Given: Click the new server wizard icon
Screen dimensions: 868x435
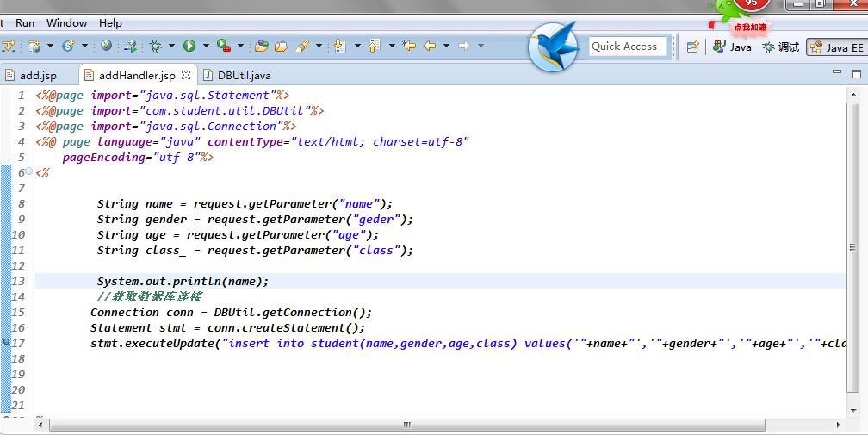Looking at the screenshot, I should click(x=34, y=46).
